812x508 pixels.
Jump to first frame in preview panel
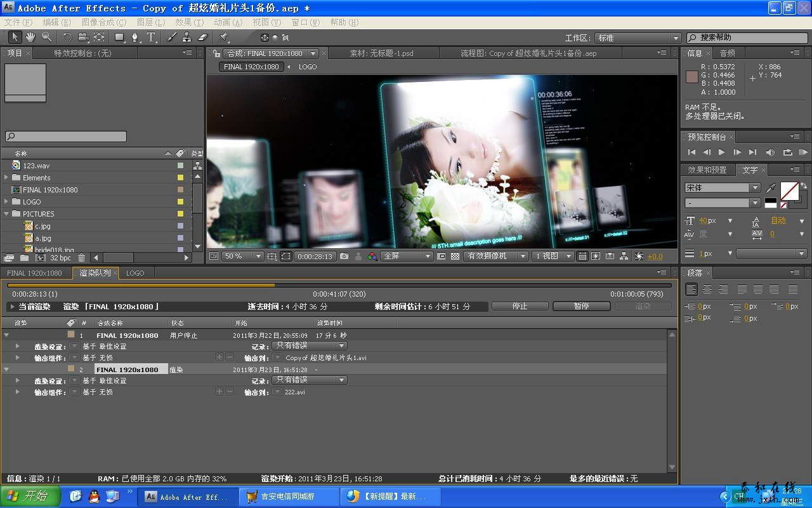(x=691, y=152)
